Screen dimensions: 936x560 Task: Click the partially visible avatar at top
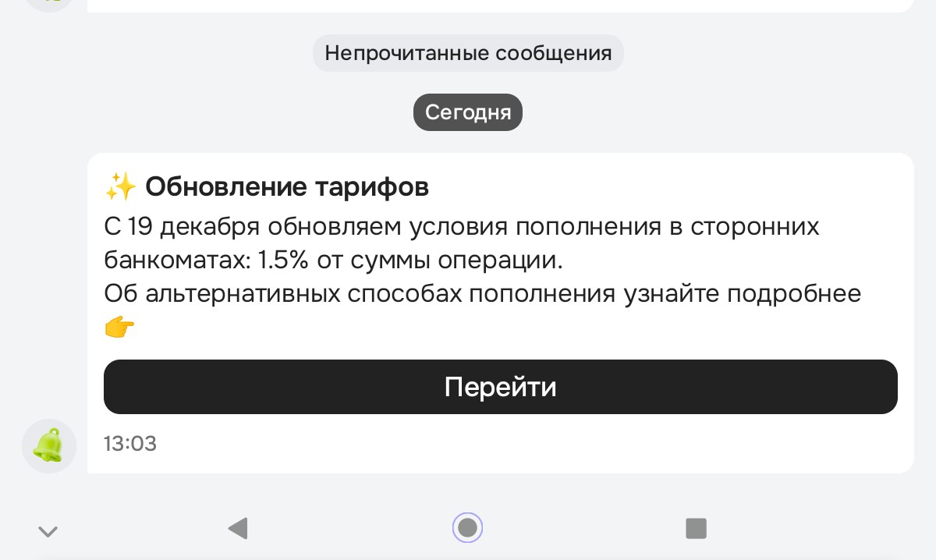click(x=49, y=5)
